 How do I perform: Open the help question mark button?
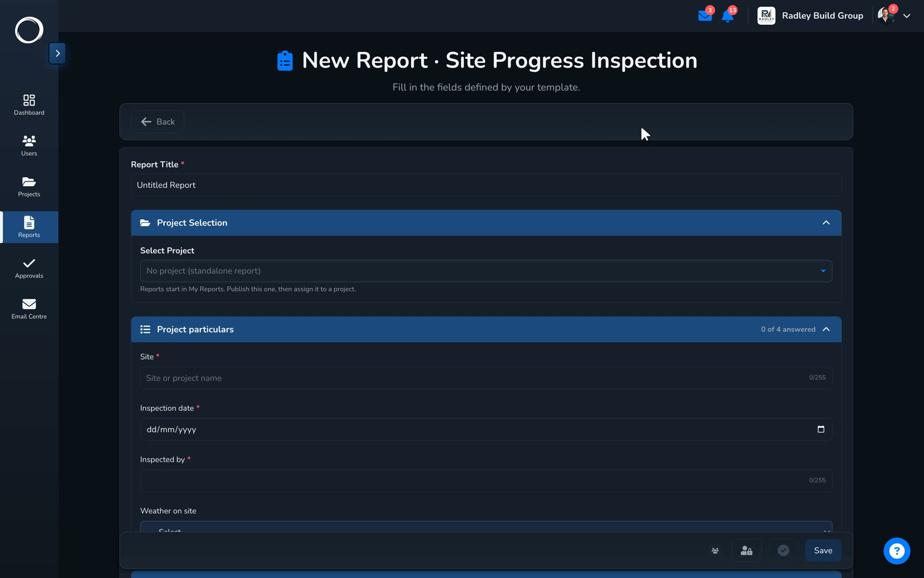pyautogui.click(x=896, y=551)
